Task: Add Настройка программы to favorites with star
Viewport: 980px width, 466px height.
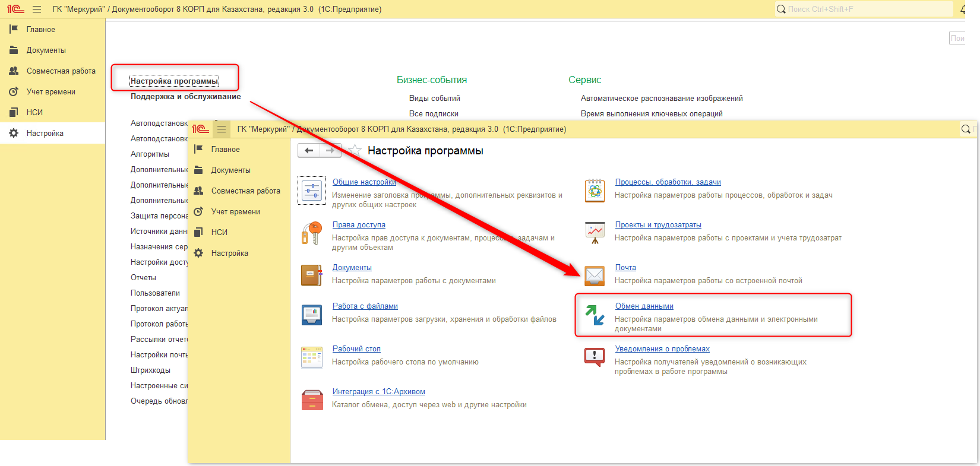Action: tap(355, 151)
